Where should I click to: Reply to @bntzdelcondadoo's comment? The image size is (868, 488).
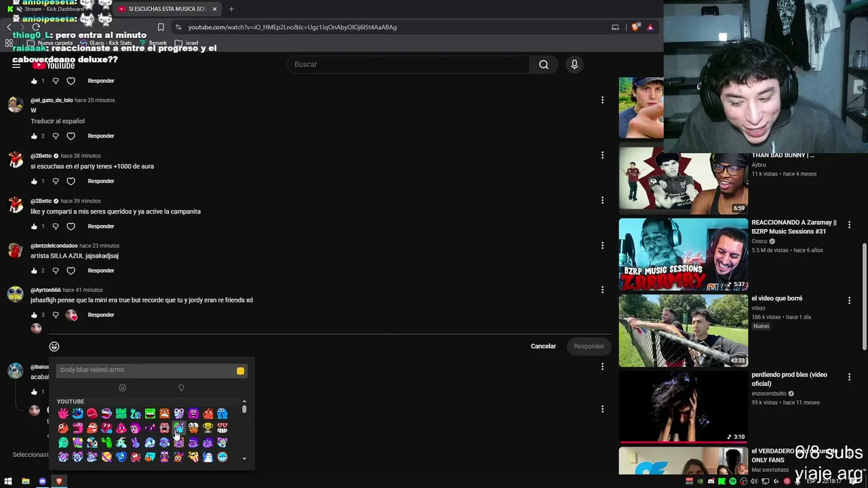pyautogui.click(x=101, y=271)
